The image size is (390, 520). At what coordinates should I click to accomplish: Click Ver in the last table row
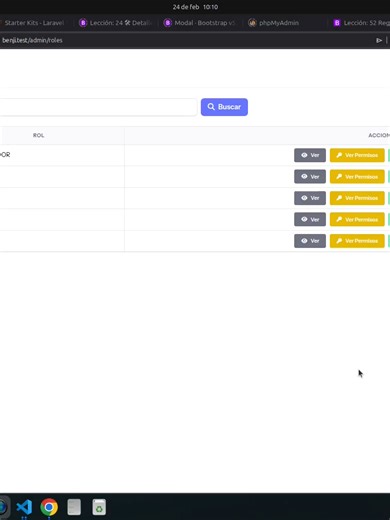point(310,241)
